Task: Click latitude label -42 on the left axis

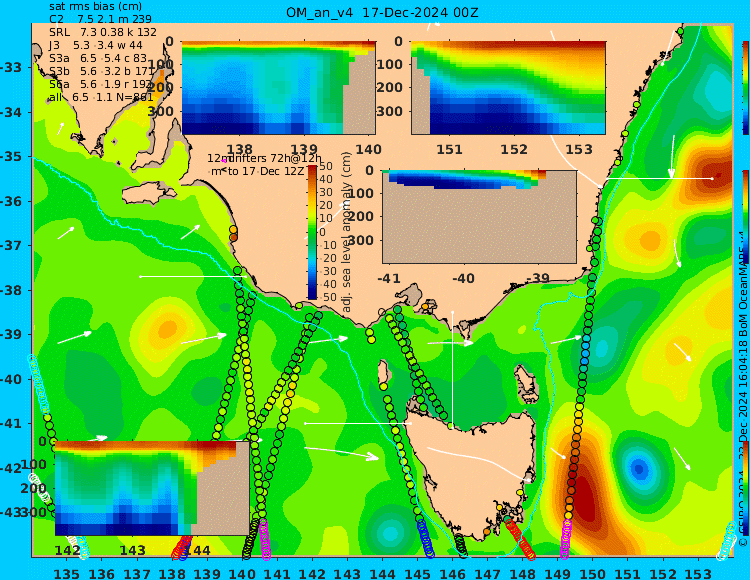Action: coord(11,468)
